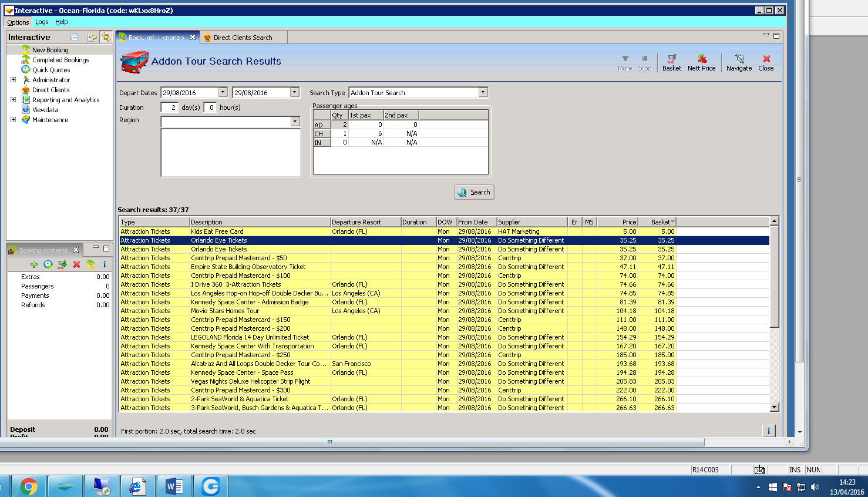Open the Search Type dropdown
Screen dimensions: 868x497
483,92
